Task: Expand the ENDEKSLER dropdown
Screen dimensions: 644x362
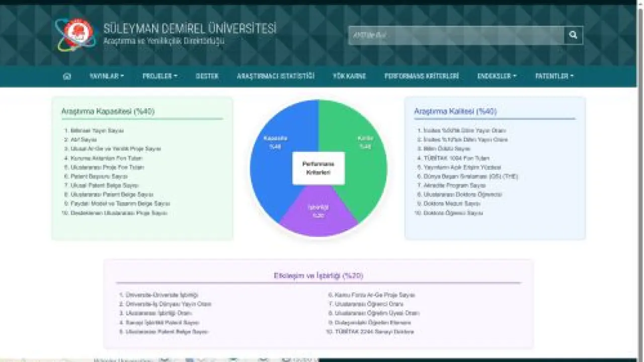Action: point(497,76)
